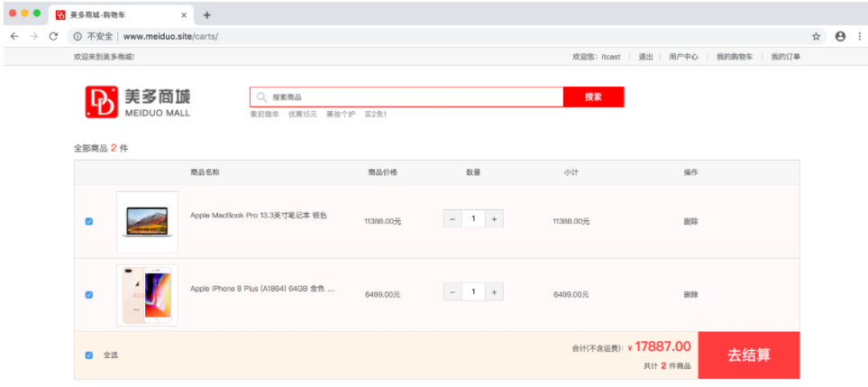Click the browser back arrow
This screenshot has height=387, width=868.
tap(14, 37)
